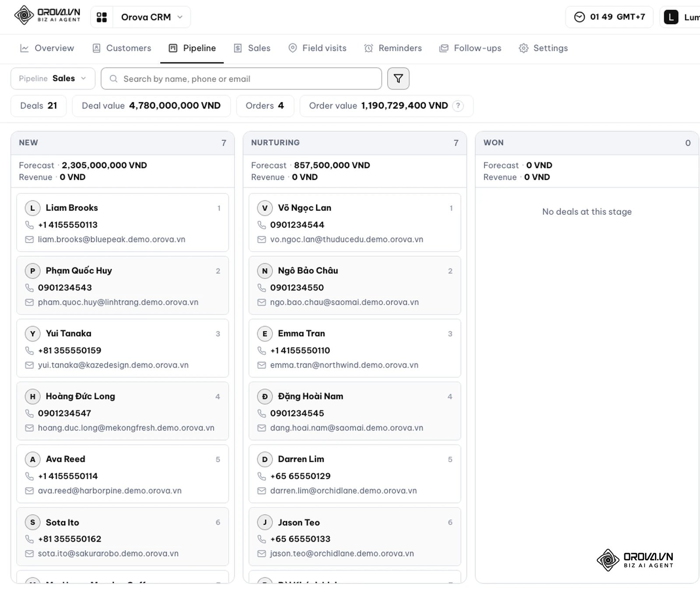Click the Y avatar on Yui Tanaka card

pyautogui.click(x=32, y=333)
